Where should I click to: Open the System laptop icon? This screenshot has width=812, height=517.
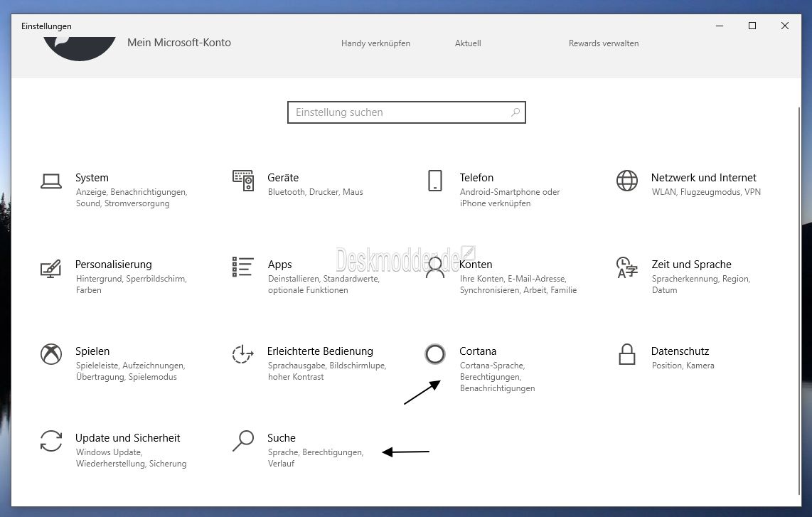pos(51,181)
